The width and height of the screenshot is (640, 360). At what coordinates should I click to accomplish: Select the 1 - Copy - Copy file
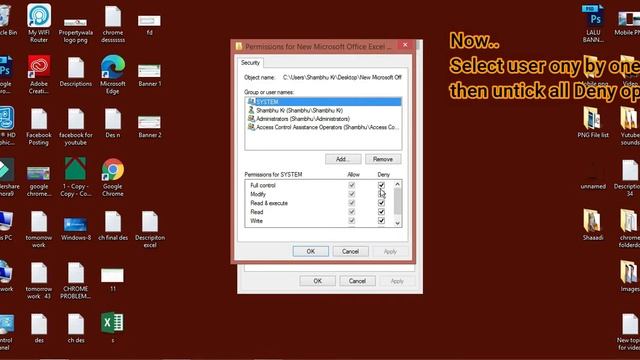pyautogui.click(x=76, y=177)
